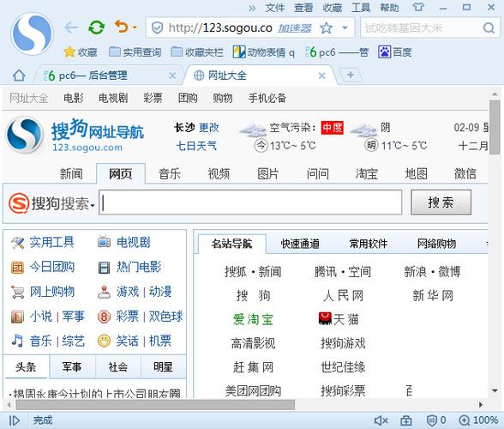This screenshot has width=504, height=429.
Task: Expand the undo history dropdown arrow
Action: (x=135, y=27)
